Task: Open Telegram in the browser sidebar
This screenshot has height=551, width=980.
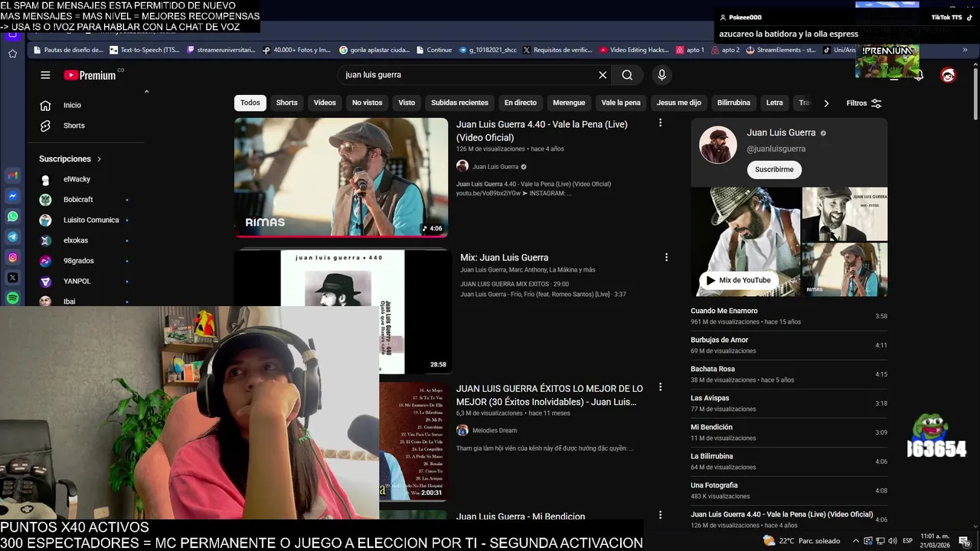Action: point(13,237)
